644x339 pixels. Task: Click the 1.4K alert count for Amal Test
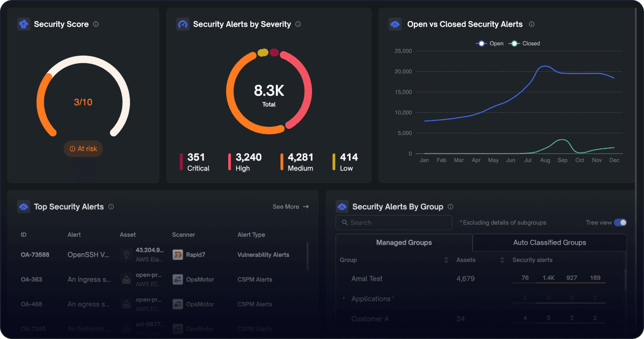tap(549, 278)
